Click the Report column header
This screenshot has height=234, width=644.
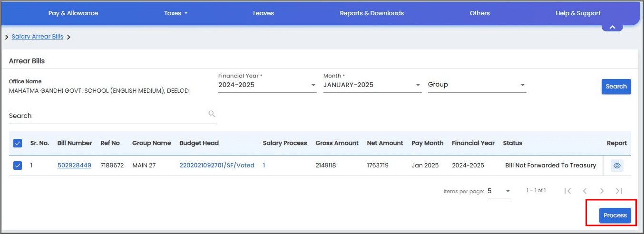tap(617, 143)
